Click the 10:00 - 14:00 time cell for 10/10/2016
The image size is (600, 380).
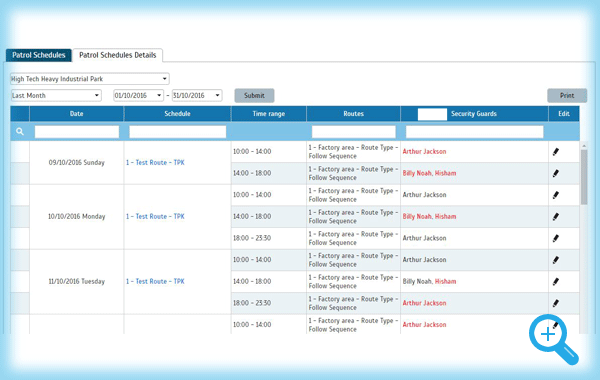269,195
